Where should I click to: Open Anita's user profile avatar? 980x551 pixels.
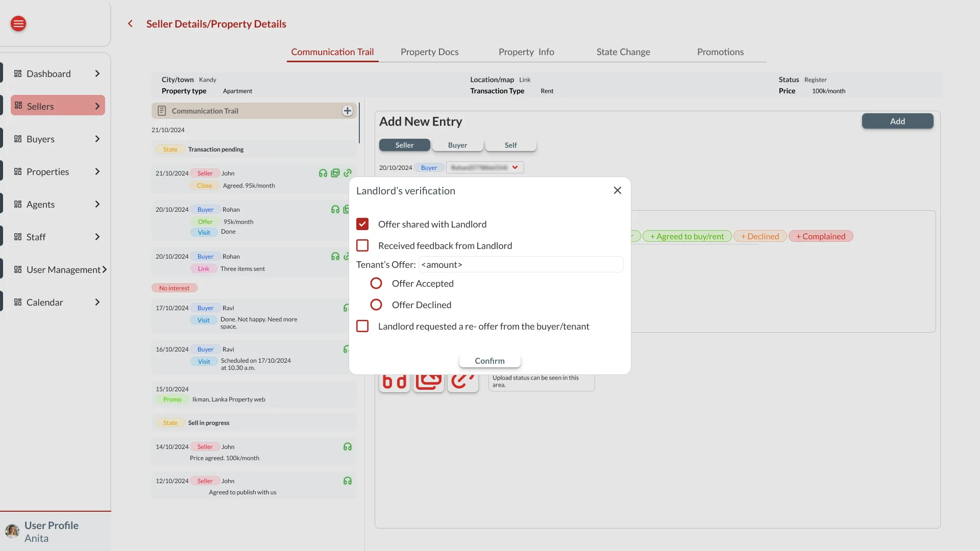[x=12, y=531]
